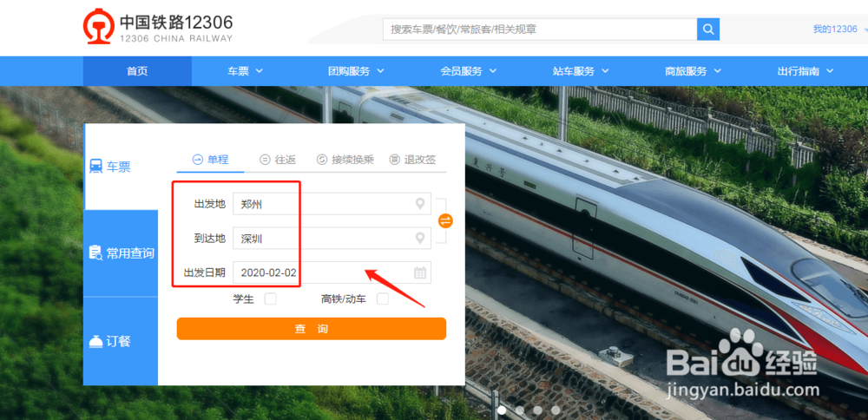Tick the 高铁/动车 checkbox
The width and height of the screenshot is (868, 420).
383,299
